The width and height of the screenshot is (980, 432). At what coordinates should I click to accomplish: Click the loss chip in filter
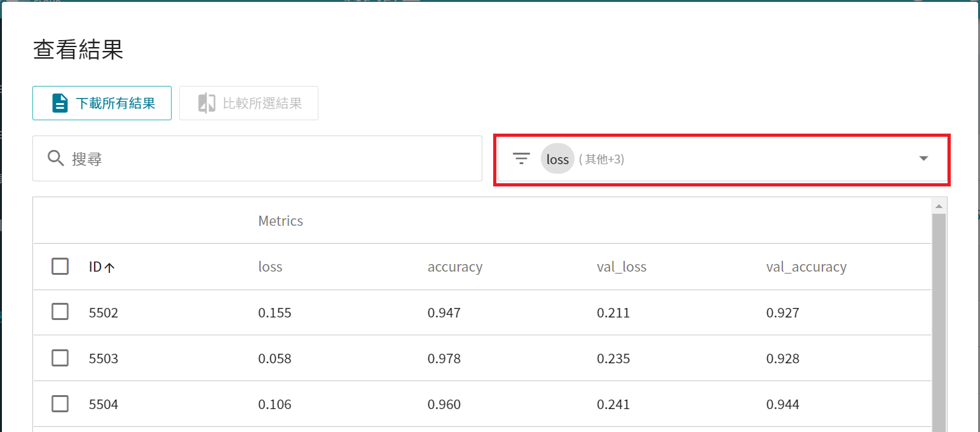click(557, 159)
